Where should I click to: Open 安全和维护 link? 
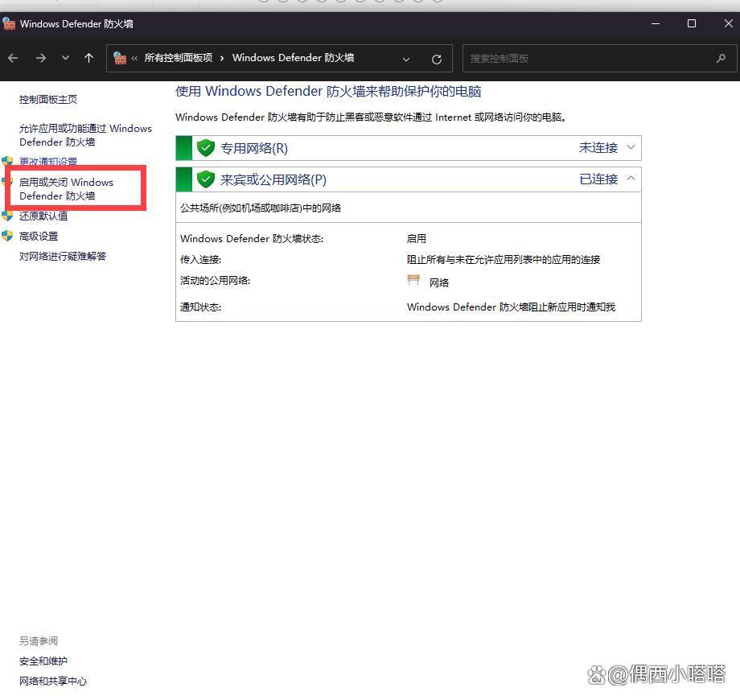(x=43, y=661)
